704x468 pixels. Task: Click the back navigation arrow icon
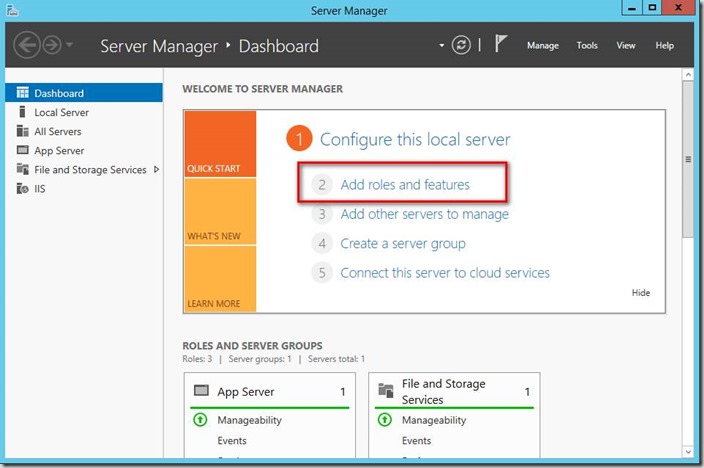[x=28, y=46]
